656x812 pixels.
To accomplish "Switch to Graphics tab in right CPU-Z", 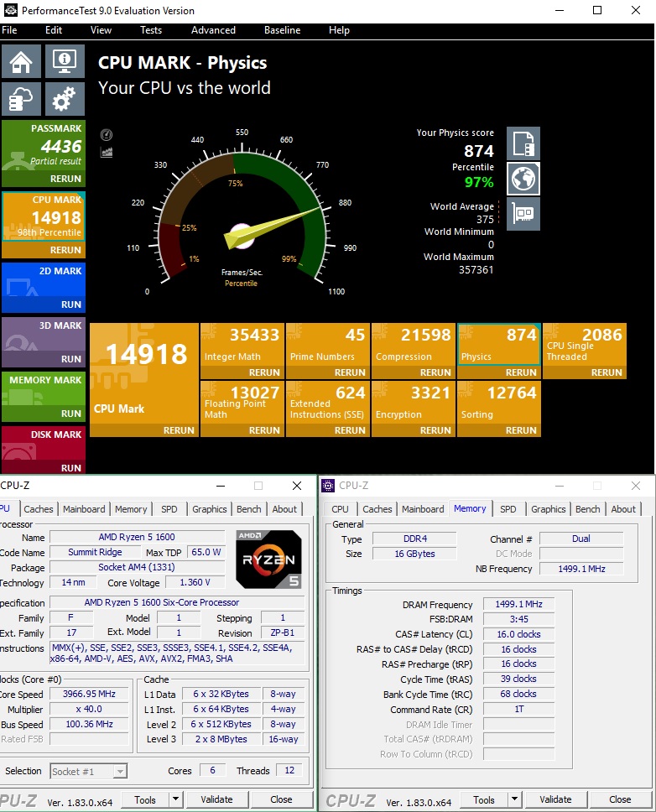I will [548, 509].
